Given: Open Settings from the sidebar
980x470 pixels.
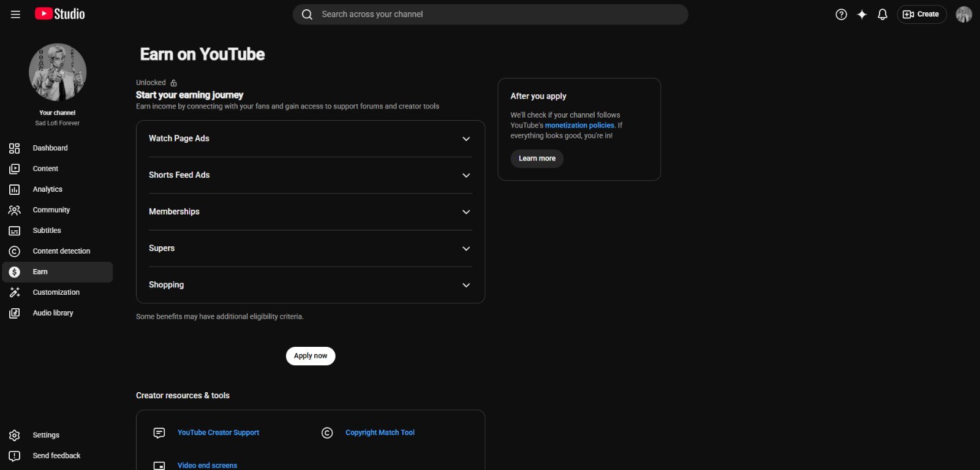Looking at the screenshot, I should (x=46, y=435).
